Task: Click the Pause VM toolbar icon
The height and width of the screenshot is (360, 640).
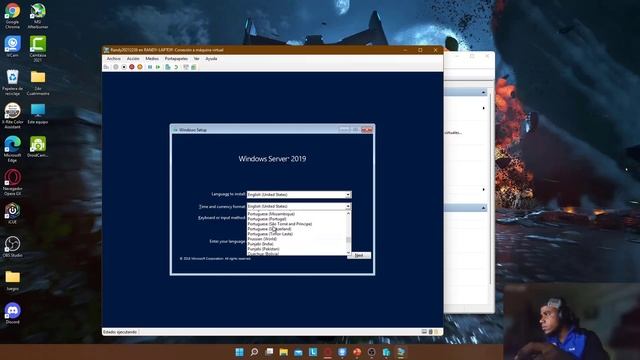Action: click(x=150, y=67)
